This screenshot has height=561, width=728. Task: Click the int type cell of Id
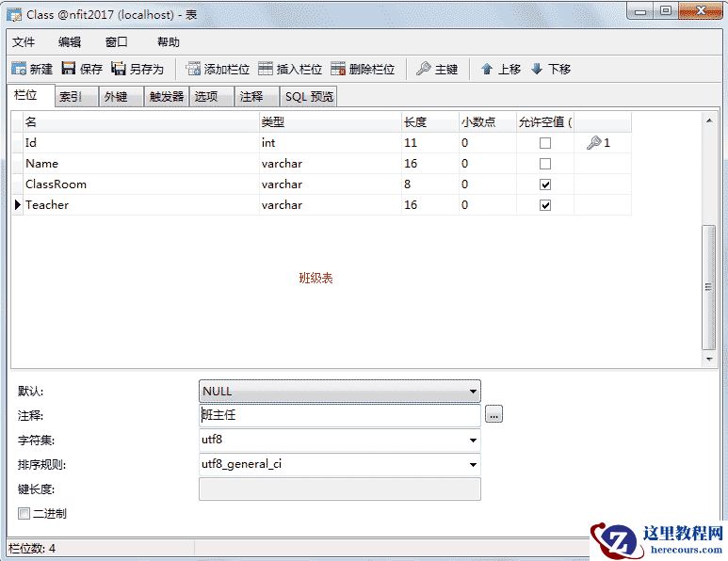[331, 143]
